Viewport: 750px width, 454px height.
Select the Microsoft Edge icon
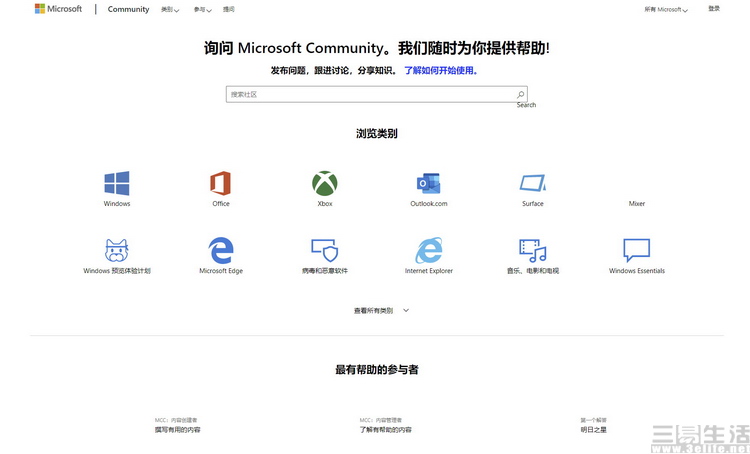pos(221,250)
